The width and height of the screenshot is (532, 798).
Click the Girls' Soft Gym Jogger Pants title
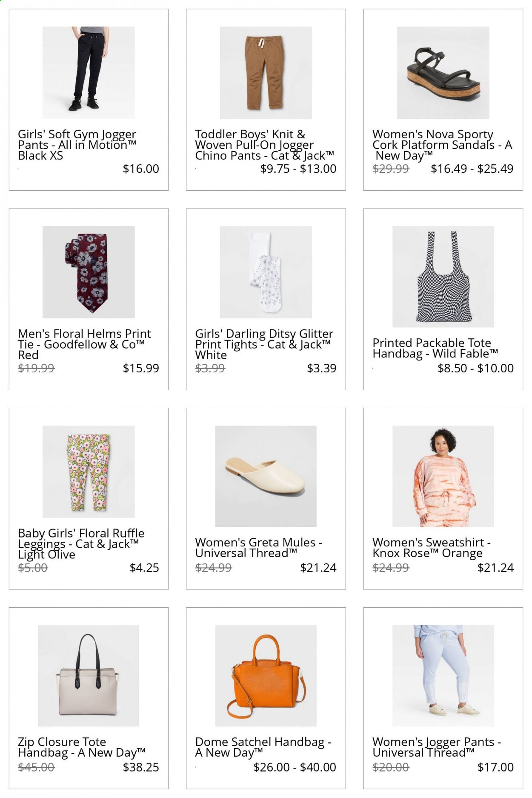coord(77,145)
